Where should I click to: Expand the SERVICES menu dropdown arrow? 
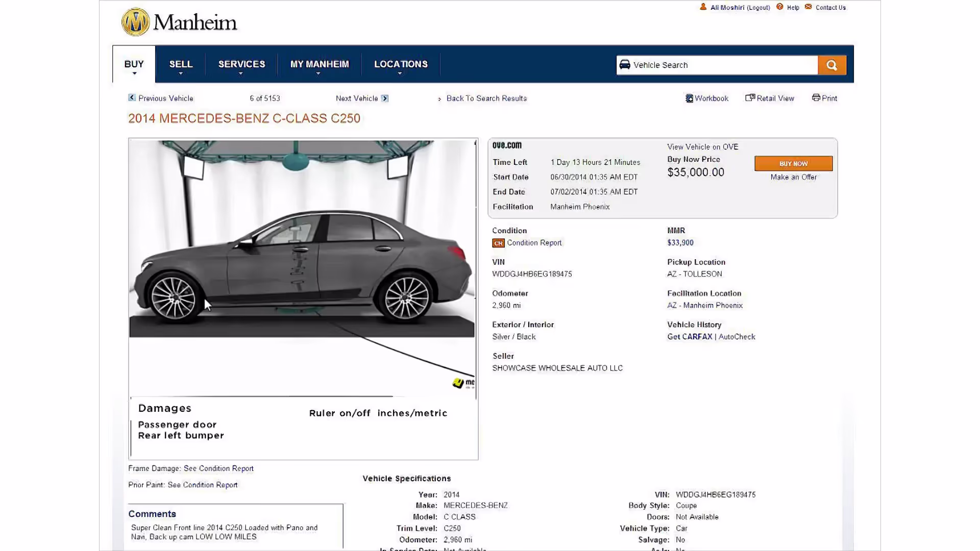(x=241, y=74)
